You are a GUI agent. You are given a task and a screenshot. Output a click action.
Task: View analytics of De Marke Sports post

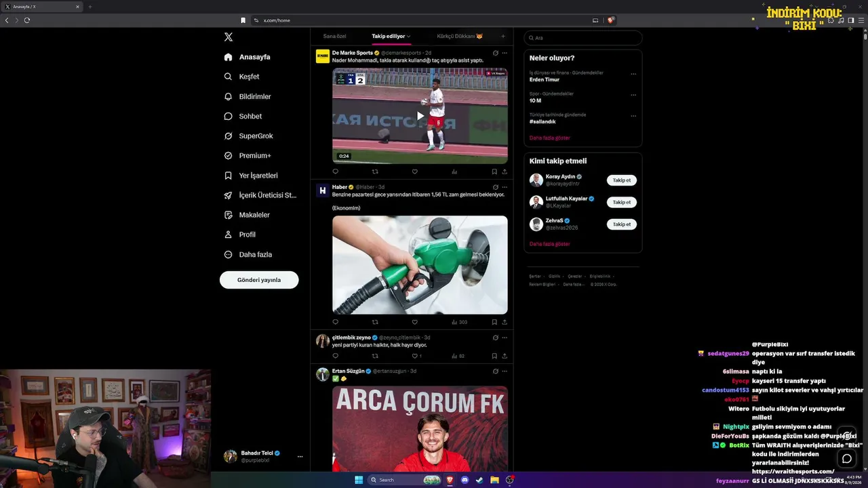tap(454, 171)
